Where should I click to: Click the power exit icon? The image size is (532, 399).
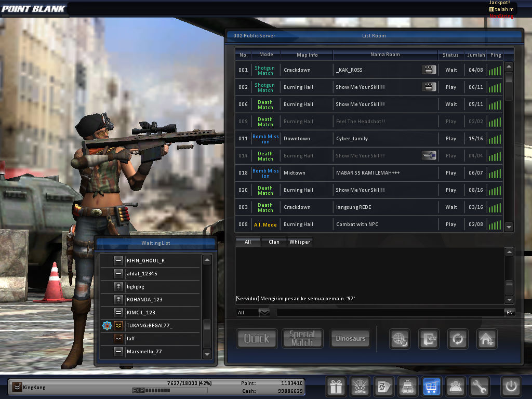coord(511,386)
